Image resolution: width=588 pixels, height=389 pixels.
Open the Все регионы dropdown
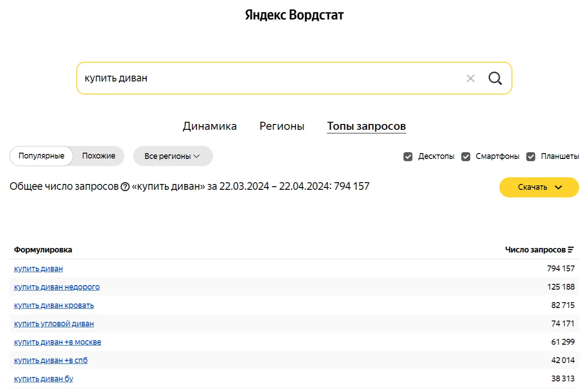173,156
